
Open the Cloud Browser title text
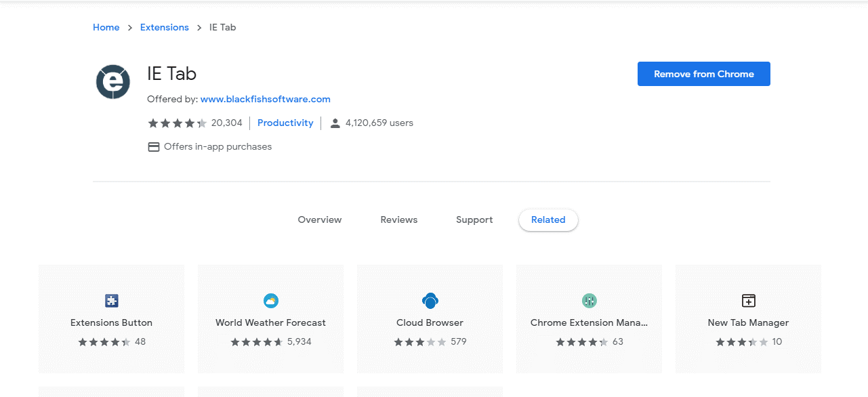pyautogui.click(x=430, y=323)
